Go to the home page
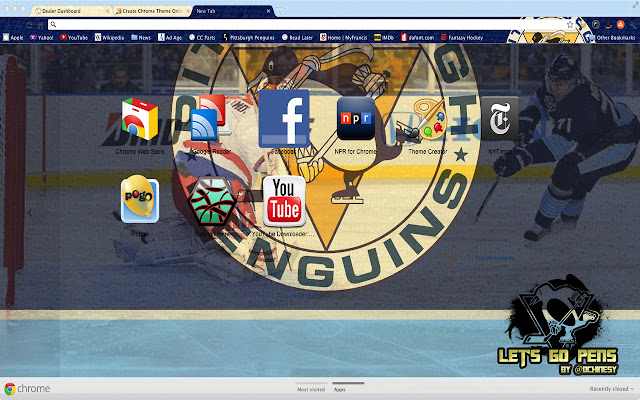 pyautogui.click(x=40, y=25)
